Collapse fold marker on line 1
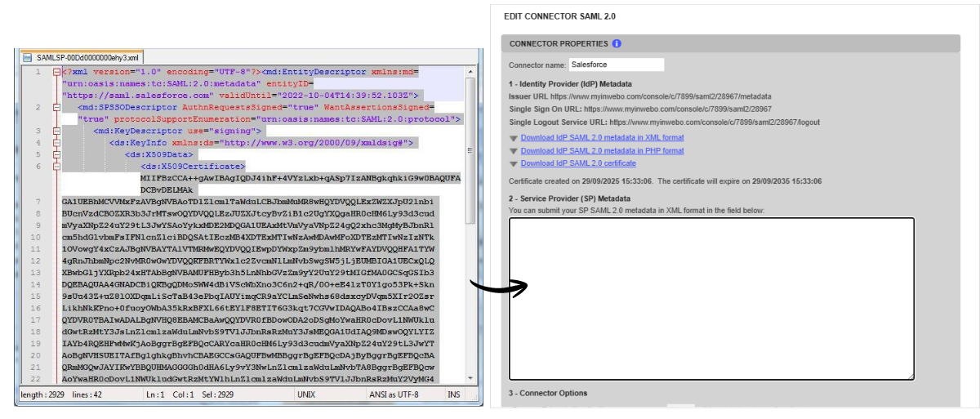 [x=56, y=72]
